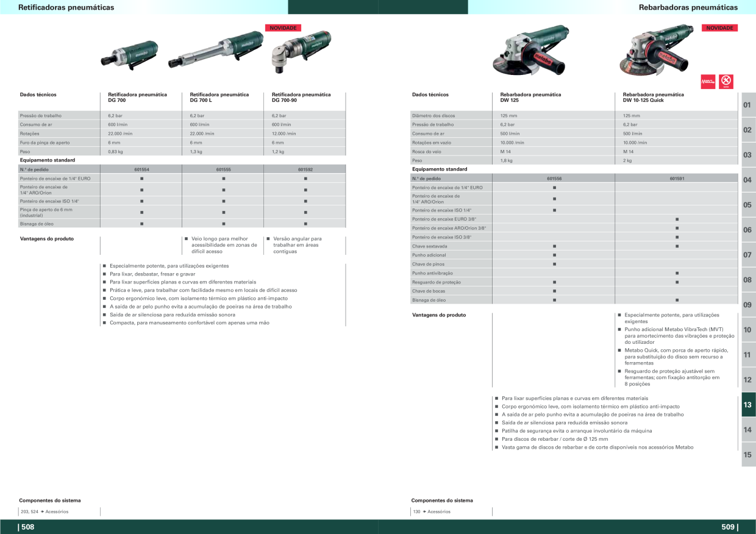Image resolution: width=756 pixels, height=534 pixels.
Task: Click 'Punho antivibração' row label
Action: point(432,273)
